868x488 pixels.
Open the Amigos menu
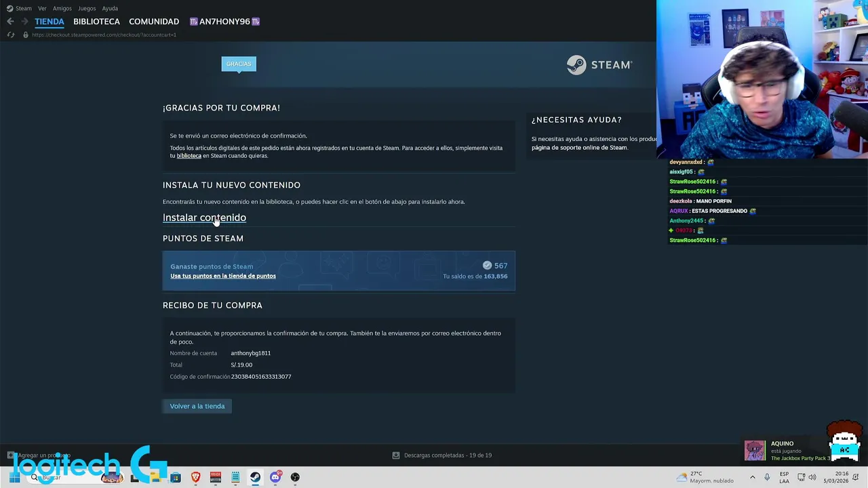62,8
